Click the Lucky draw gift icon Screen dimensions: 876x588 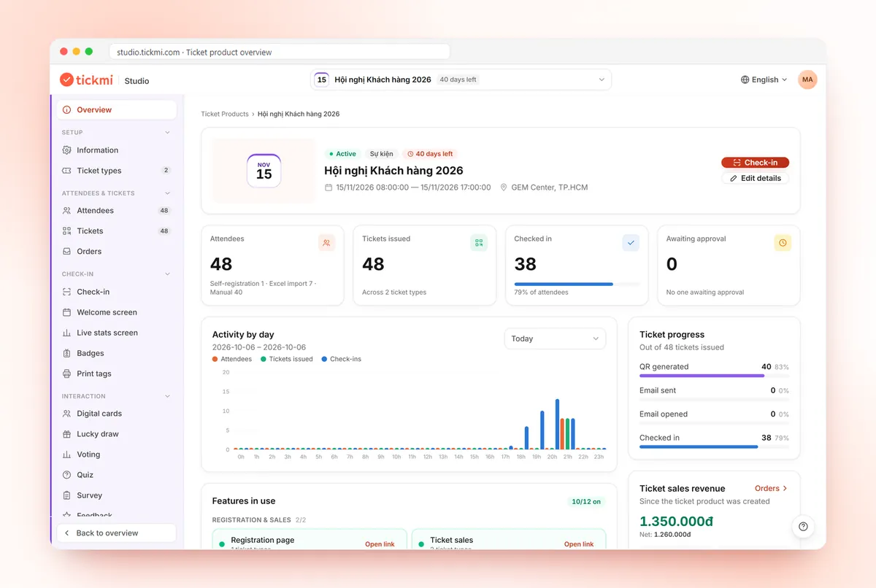point(67,434)
